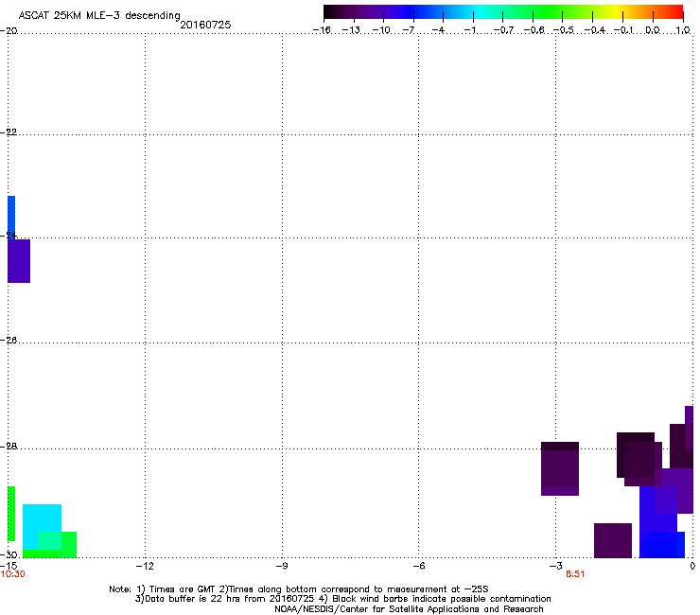
Task: Click the colorbar label "-10"
Action: [x=381, y=30]
